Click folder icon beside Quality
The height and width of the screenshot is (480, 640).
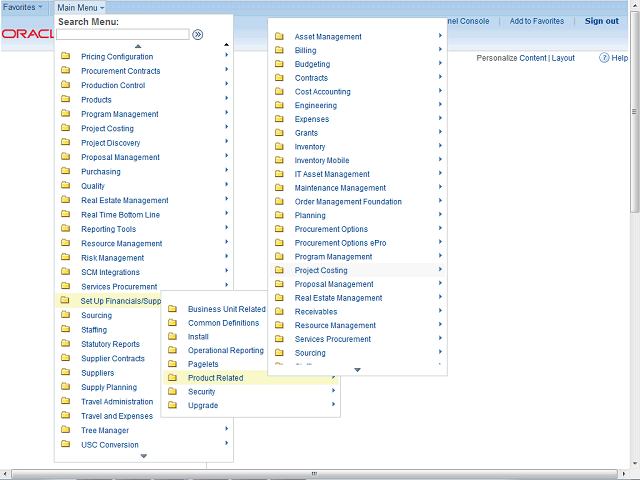pyautogui.click(x=65, y=185)
